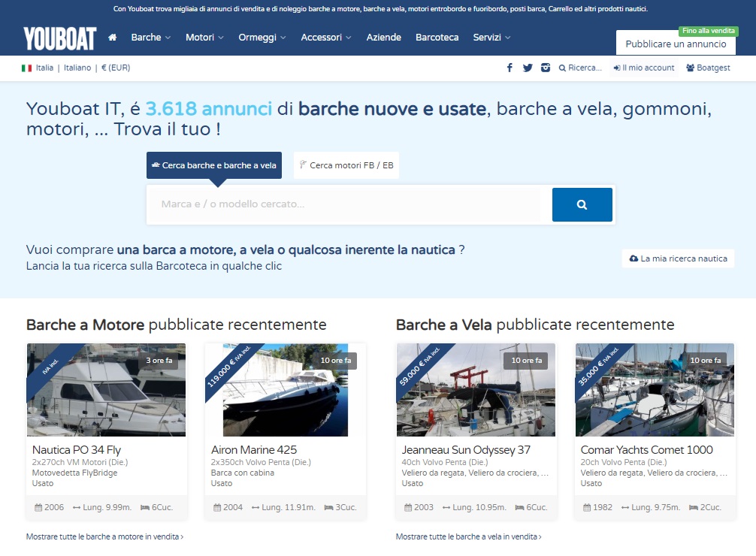Click the 35.000 € price ribbon
The height and width of the screenshot is (556, 756).
click(x=599, y=367)
